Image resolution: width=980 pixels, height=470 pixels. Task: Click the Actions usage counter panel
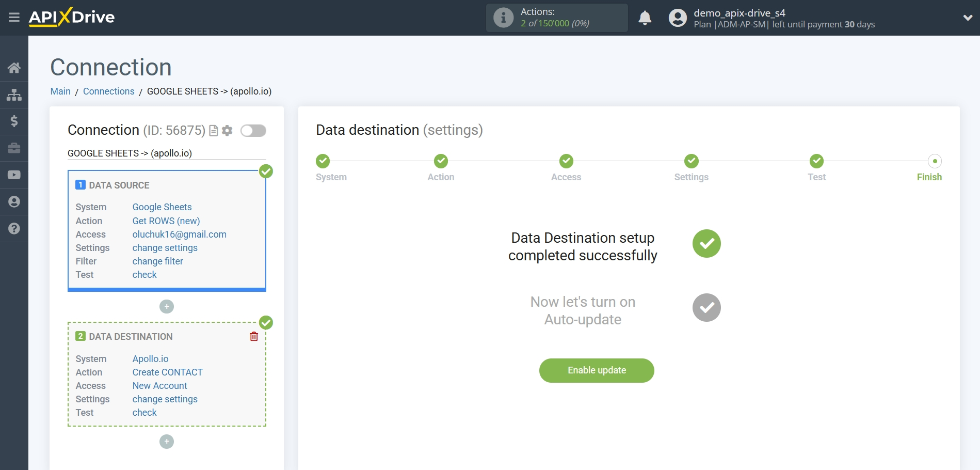pos(556,17)
